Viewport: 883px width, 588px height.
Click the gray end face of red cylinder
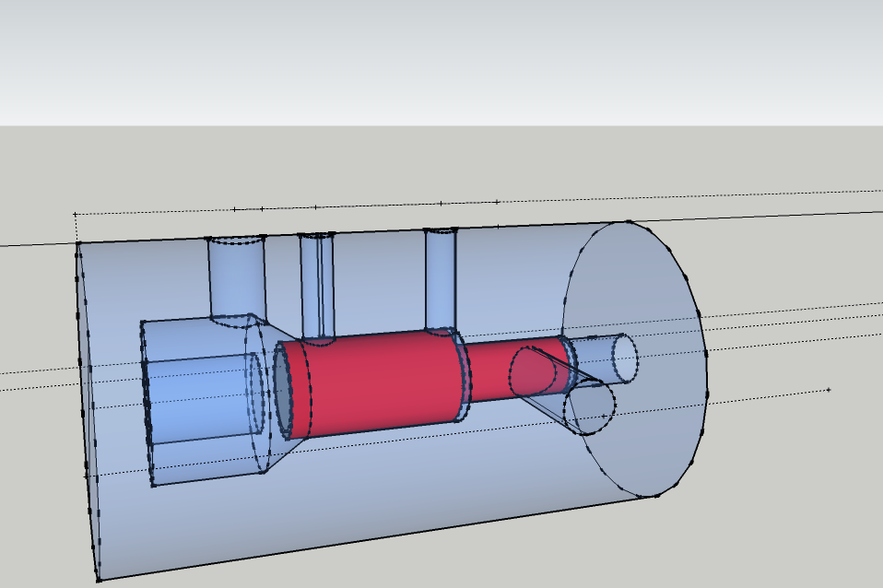[282, 387]
